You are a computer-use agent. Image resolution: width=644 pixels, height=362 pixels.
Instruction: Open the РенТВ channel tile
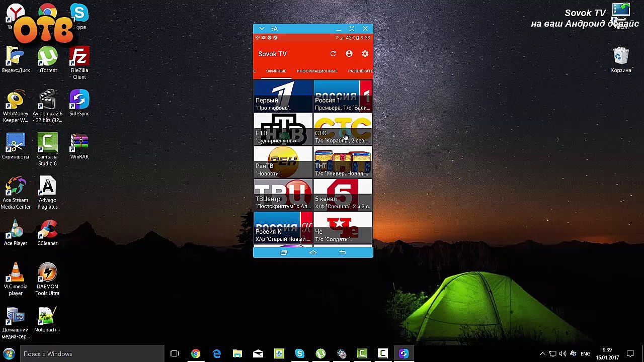(283, 162)
